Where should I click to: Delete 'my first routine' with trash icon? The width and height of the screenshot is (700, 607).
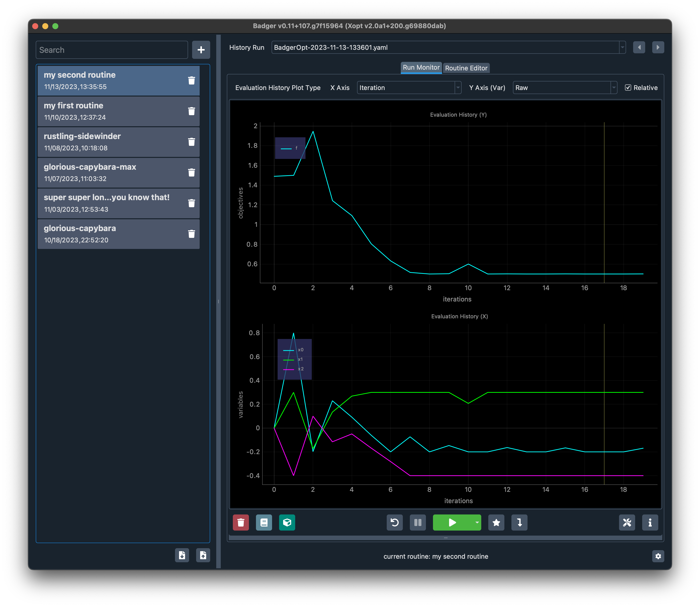tap(191, 111)
